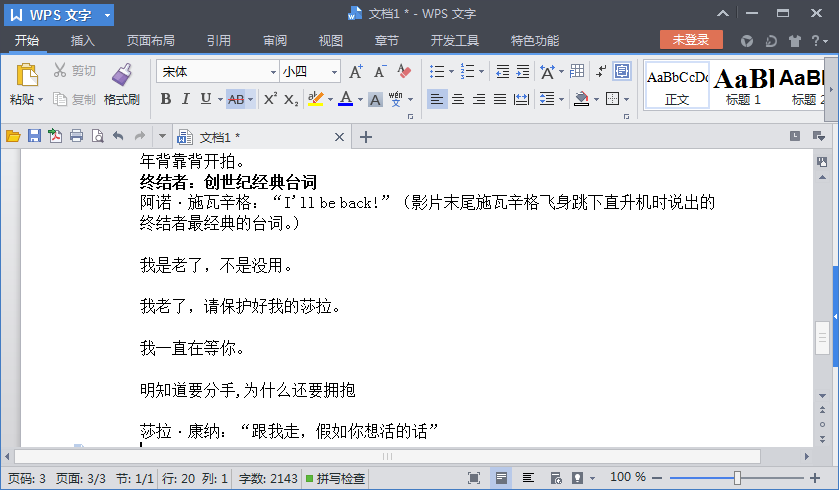Toggle Italic formatting

point(185,99)
